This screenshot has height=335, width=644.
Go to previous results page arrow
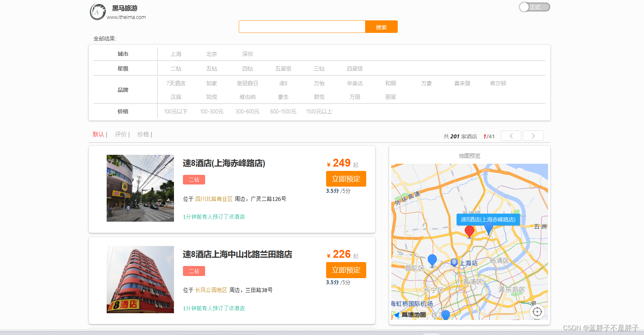[511, 136]
